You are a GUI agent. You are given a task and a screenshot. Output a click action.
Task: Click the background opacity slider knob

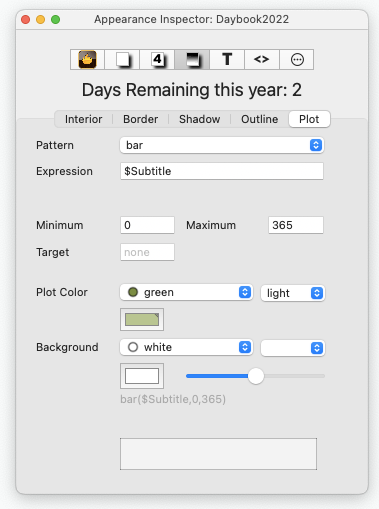point(256,376)
